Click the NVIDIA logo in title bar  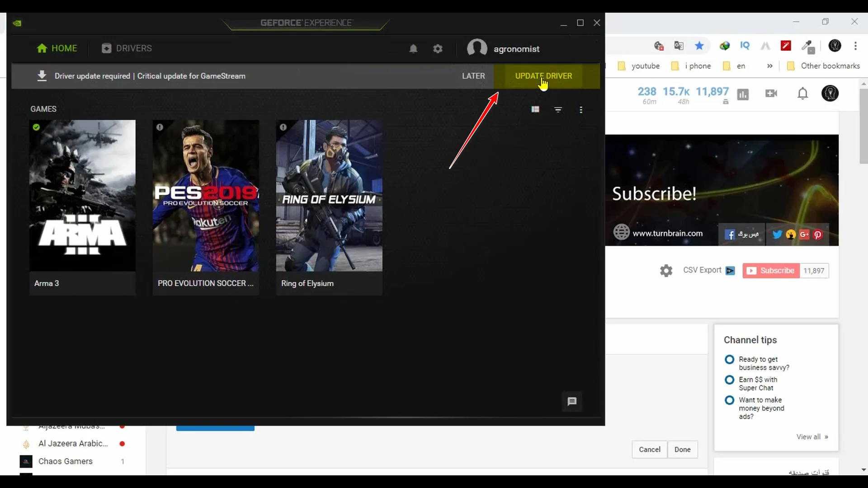pos(17,23)
